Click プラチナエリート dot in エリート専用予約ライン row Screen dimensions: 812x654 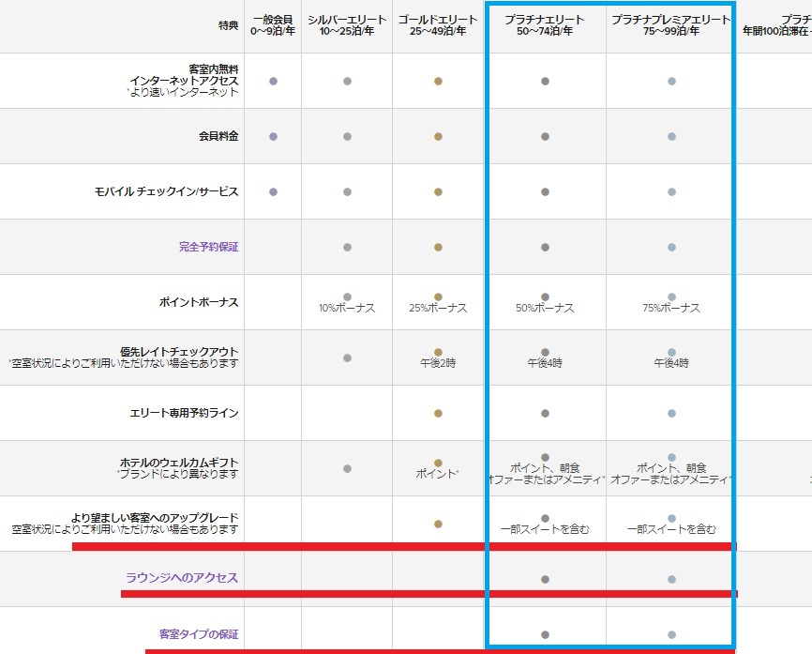click(x=545, y=414)
